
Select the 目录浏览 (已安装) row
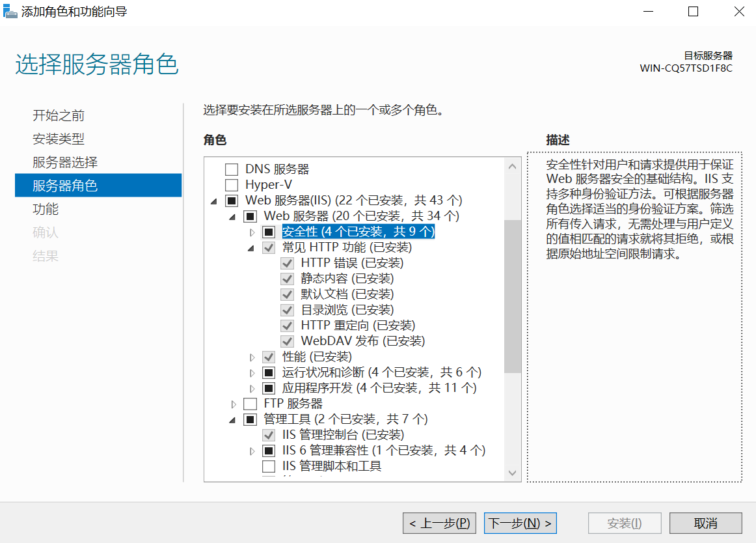click(347, 310)
